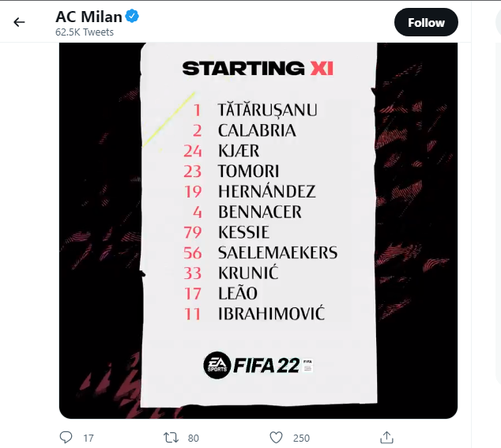The width and height of the screenshot is (501, 448).
Task: Click the blue verified badge
Action: (133, 17)
